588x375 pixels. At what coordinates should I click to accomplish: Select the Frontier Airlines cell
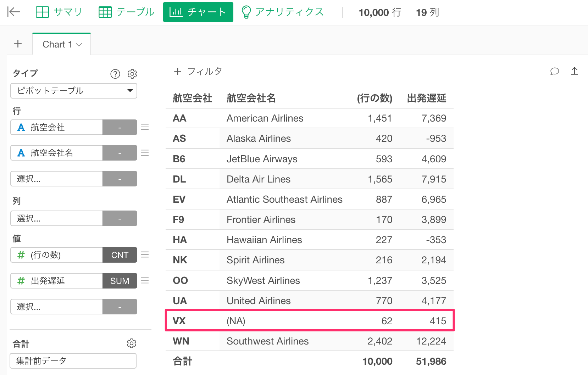[261, 219]
